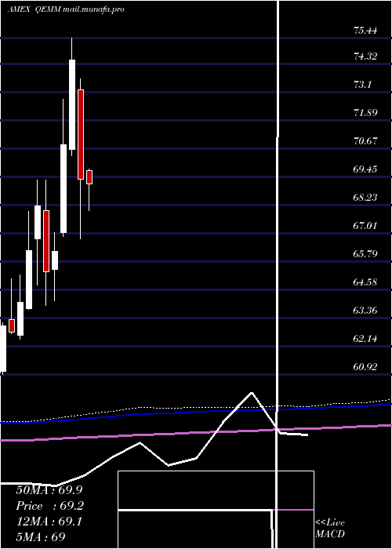392x549 pixels.
Task: Click the 63.36 price axis label
Action: tap(365, 311)
